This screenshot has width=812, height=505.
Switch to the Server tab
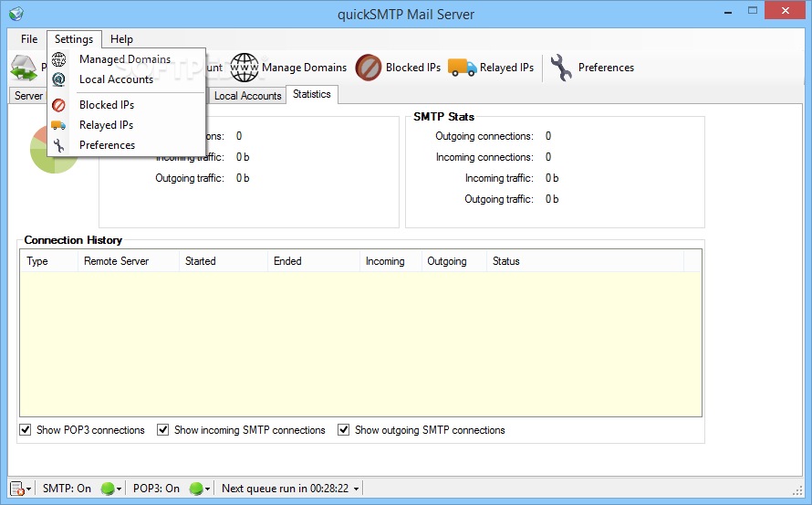[28, 96]
